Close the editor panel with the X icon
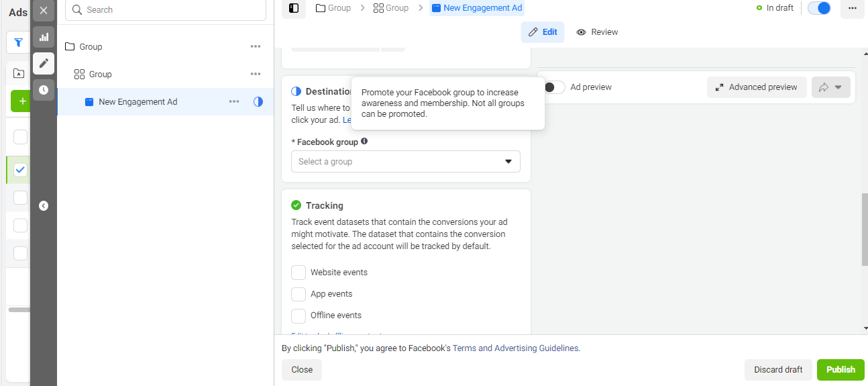The height and width of the screenshot is (386, 868). [x=44, y=10]
